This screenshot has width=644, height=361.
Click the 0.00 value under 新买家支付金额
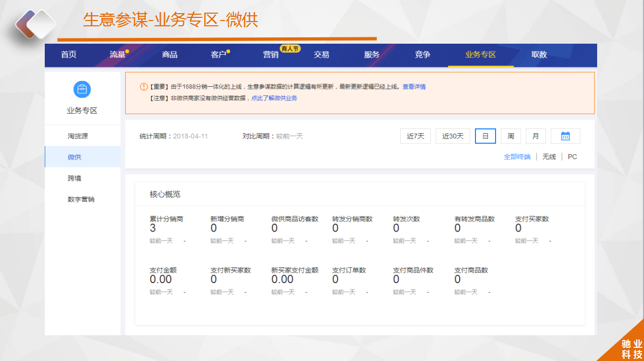[283, 279]
